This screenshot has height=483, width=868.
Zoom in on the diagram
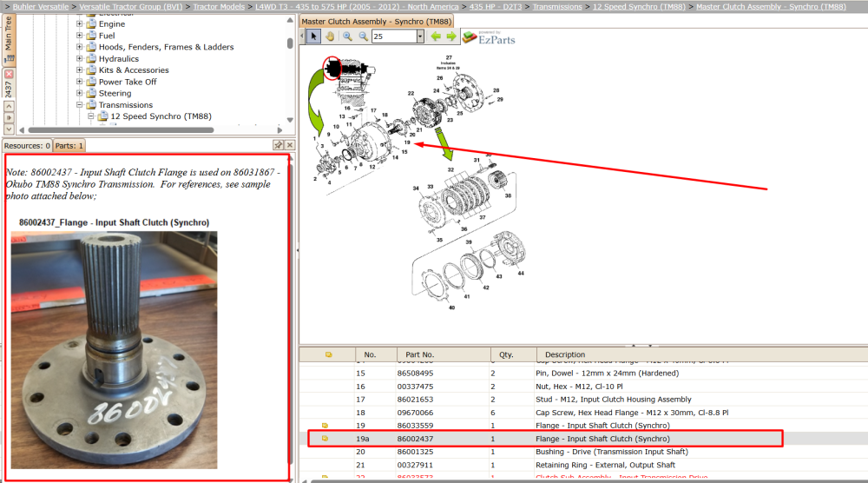click(347, 36)
